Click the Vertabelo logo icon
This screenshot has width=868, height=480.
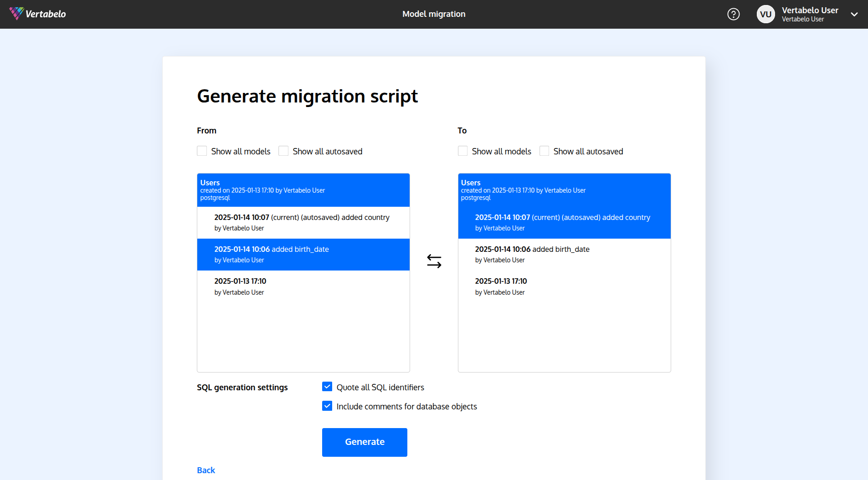16,14
